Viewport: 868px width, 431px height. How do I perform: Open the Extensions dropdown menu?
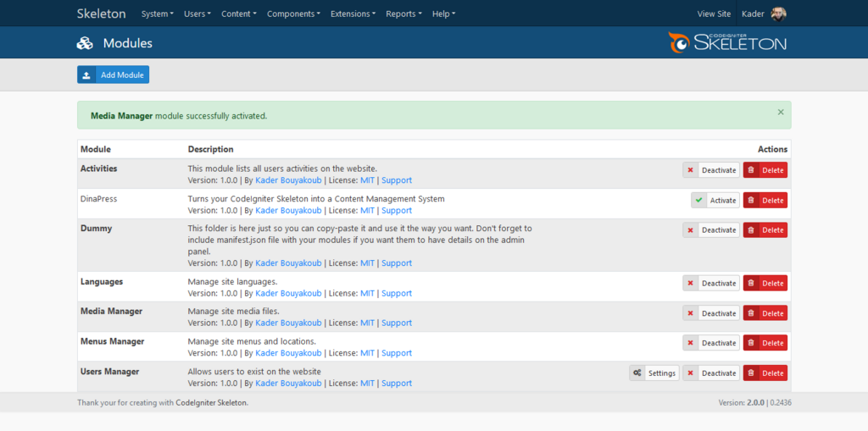coord(353,14)
